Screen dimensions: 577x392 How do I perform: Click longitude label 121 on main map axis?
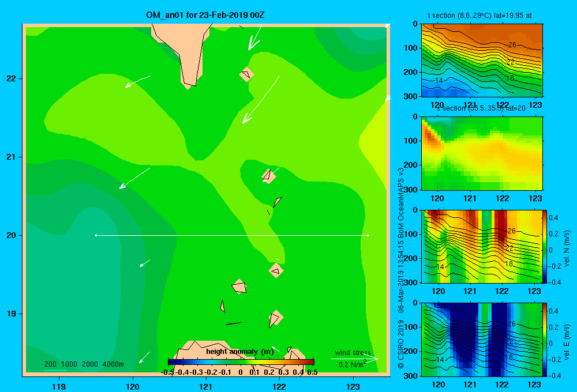(x=206, y=386)
